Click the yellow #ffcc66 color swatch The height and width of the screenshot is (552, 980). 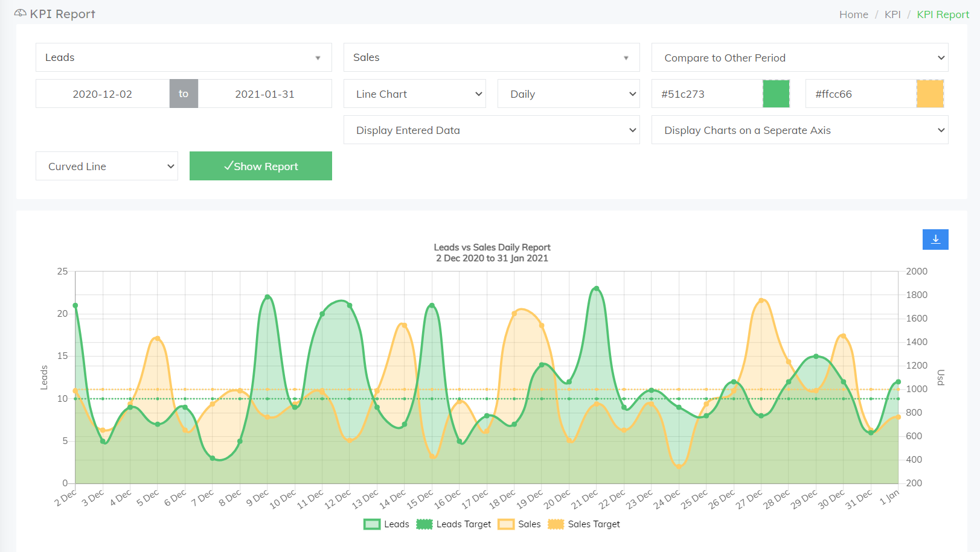click(930, 94)
